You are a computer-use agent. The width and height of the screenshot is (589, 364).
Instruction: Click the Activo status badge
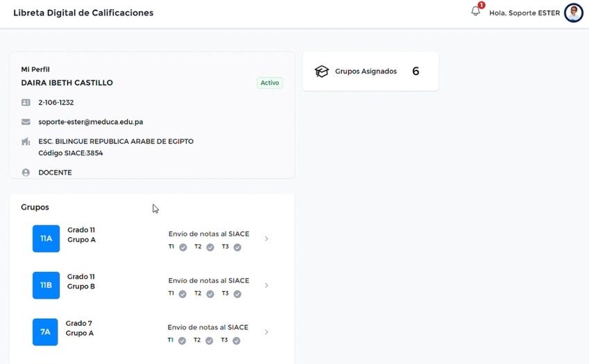pos(269,83)
